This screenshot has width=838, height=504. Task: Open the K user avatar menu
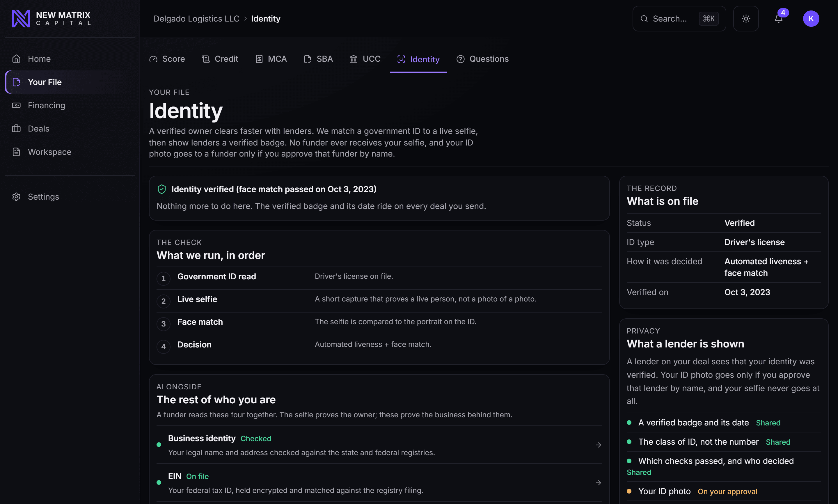coord(811,18)
